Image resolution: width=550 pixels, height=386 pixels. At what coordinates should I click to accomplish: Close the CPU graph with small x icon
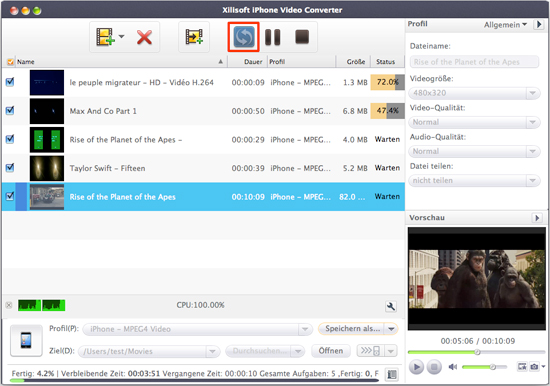click(9, 305)
